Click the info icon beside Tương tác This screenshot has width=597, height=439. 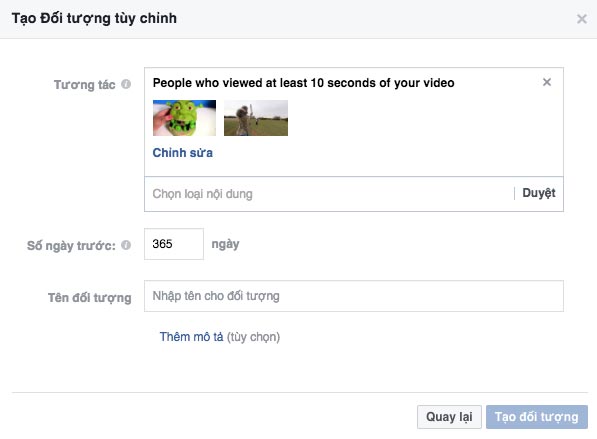coord(126,84)
